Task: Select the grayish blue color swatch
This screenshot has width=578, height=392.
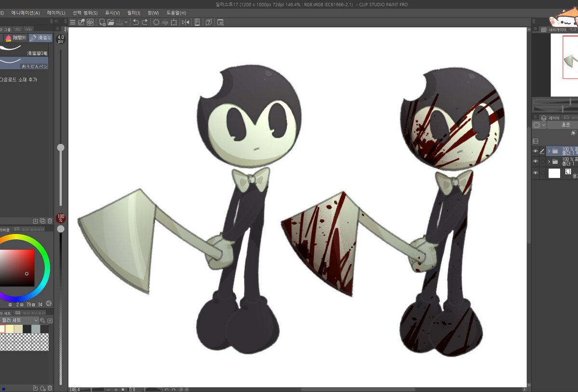Action: (36, 329)
